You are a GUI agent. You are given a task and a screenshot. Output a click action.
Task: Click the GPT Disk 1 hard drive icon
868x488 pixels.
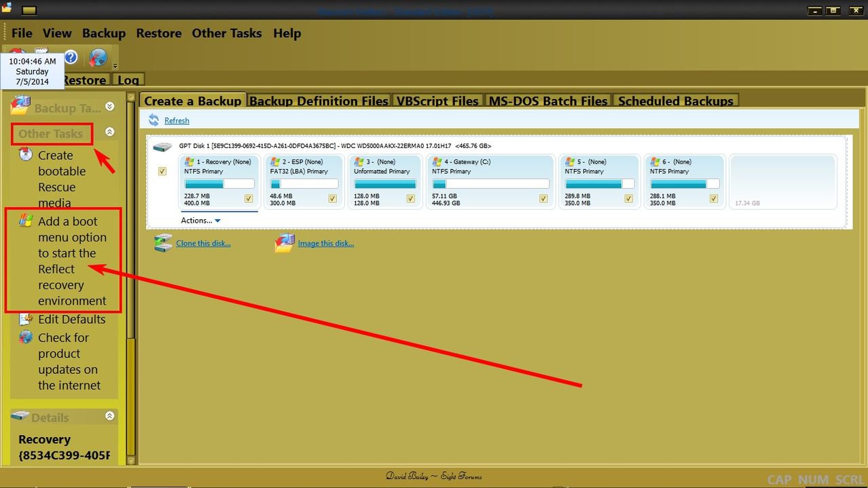162,147
